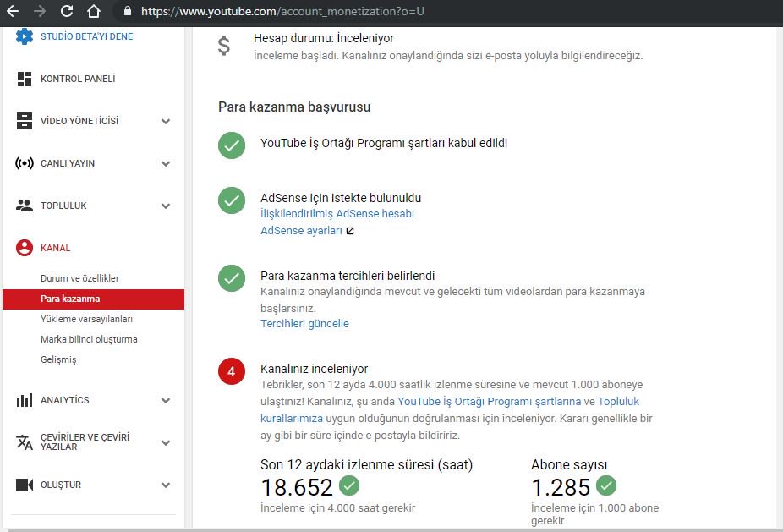Open CANLI YAYIN menu item
The height and width of the screenshot is (532, 783).
[68, 163]
